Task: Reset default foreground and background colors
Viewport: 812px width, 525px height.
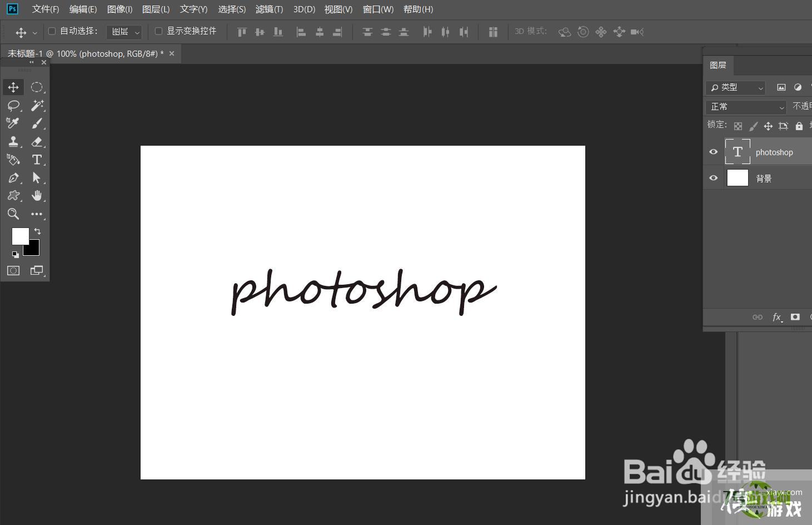Action: point(15,254)
